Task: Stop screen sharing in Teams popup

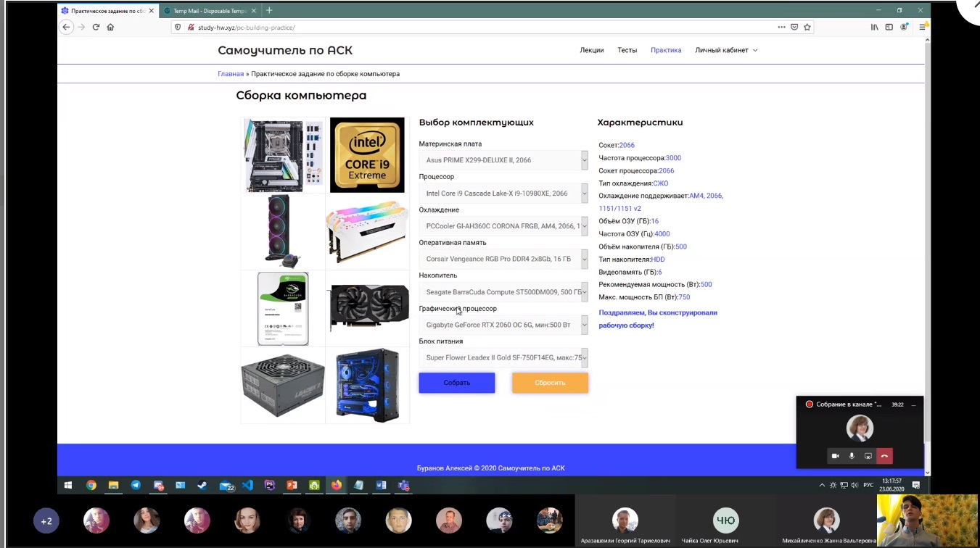Action: coord(868,456)
